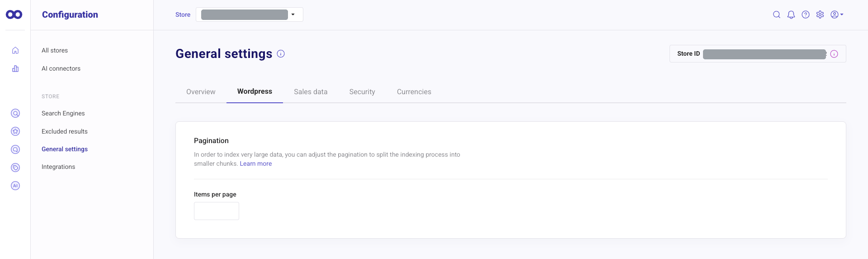Image resolution: width=868 pixels, height=259 pixels.
Task: Open the Store selector dropdown
Action: point(250,14)
